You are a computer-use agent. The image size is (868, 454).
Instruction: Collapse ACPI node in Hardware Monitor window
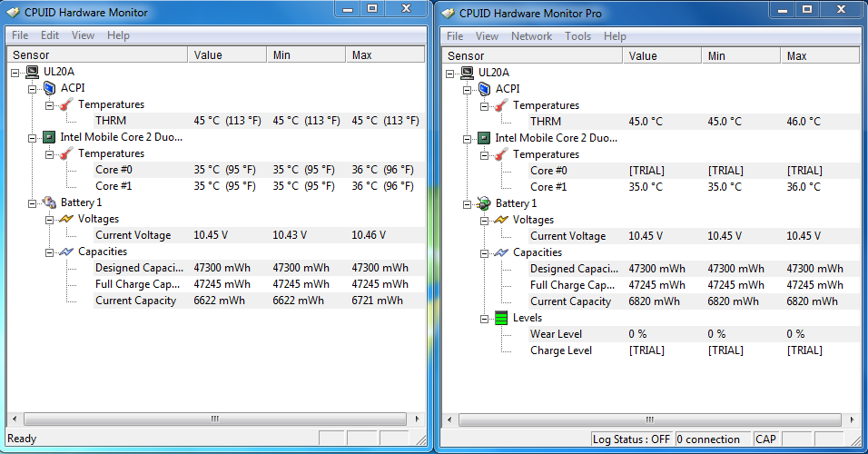[32, 89]
